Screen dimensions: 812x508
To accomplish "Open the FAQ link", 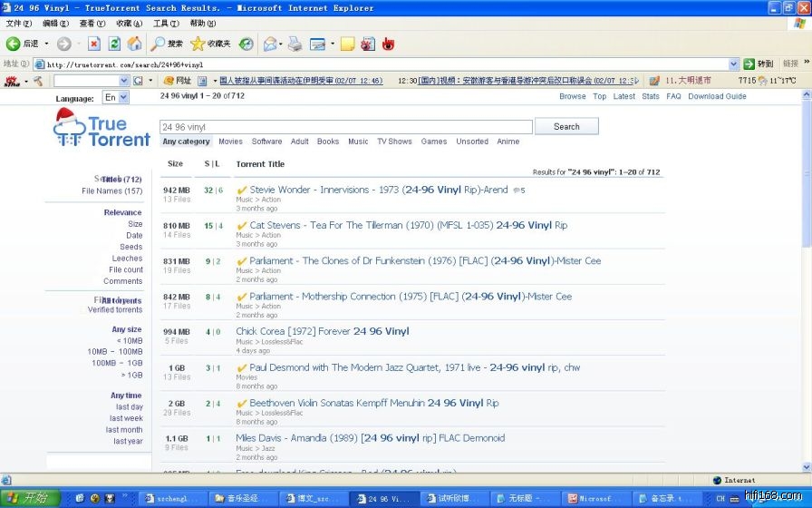I will [x=673, y=96].
